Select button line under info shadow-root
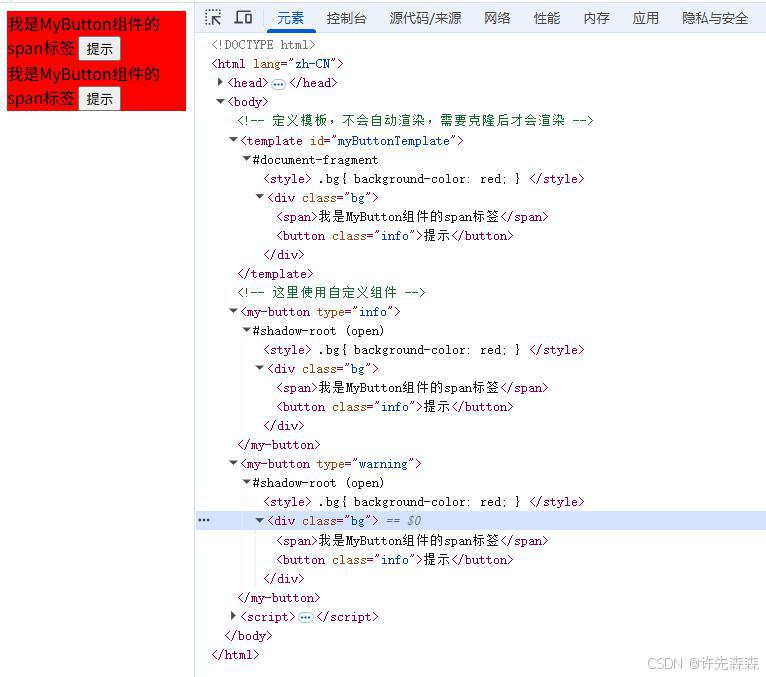This screenshot has width=766, height=677. coord(395,406)
